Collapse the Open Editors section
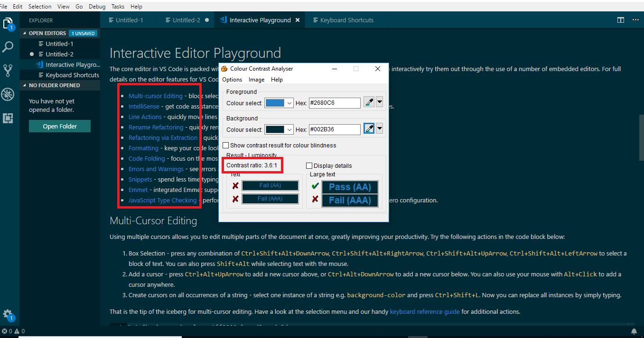The image size is (644, 338). pos(25,33)
